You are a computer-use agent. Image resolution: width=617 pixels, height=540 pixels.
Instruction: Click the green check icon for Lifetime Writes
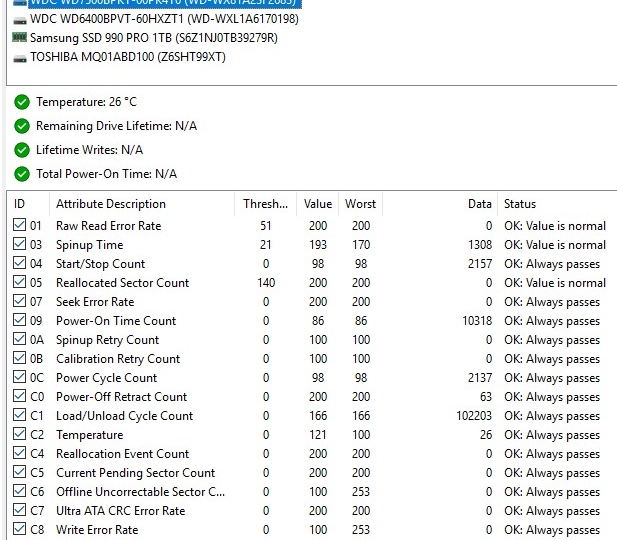pyautogui.click(x=22, y=150)
